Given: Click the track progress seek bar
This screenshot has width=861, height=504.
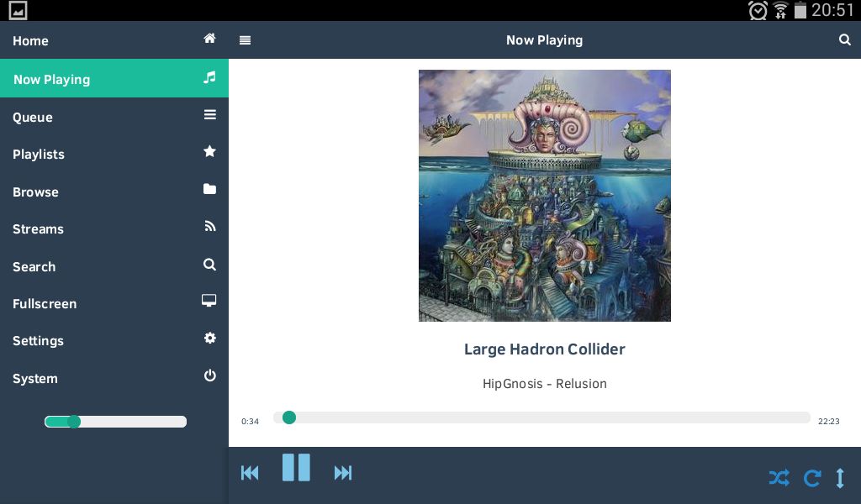Looking at the screenshot, I should click(542, 417).
